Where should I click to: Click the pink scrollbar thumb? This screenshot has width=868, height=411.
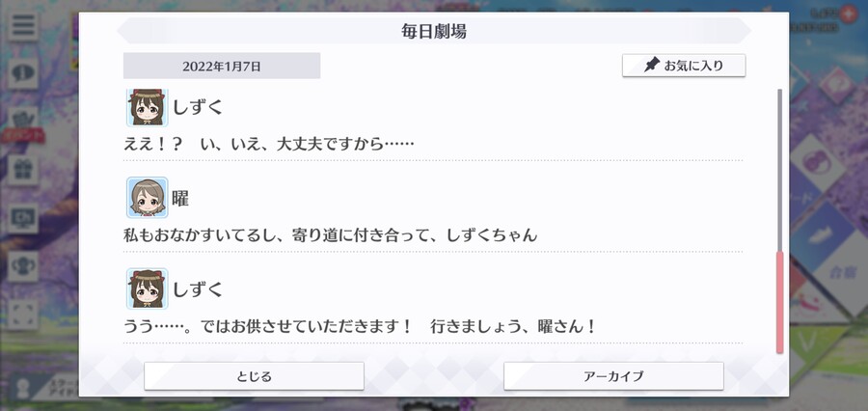tap(779, 302)
